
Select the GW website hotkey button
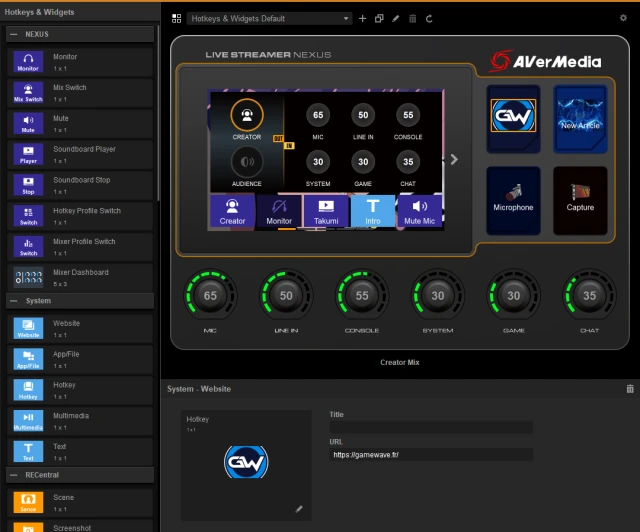pyautogui.click(x=513, y=119)
